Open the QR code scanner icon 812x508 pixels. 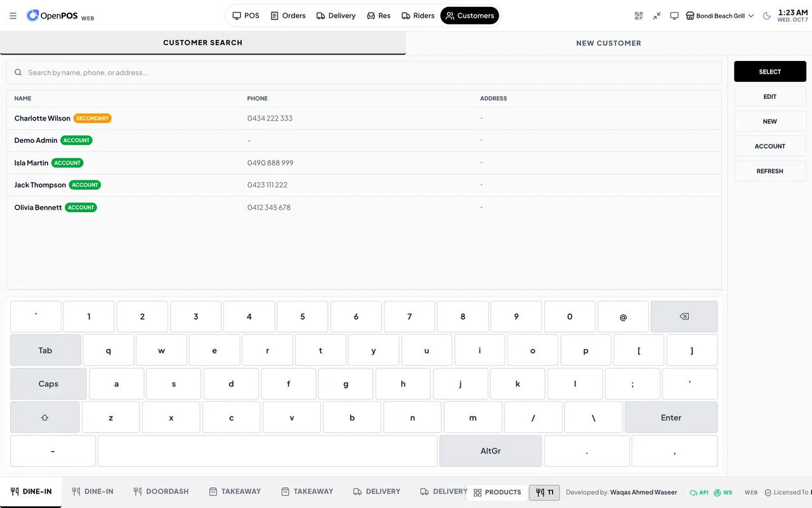tap(639, 16)
